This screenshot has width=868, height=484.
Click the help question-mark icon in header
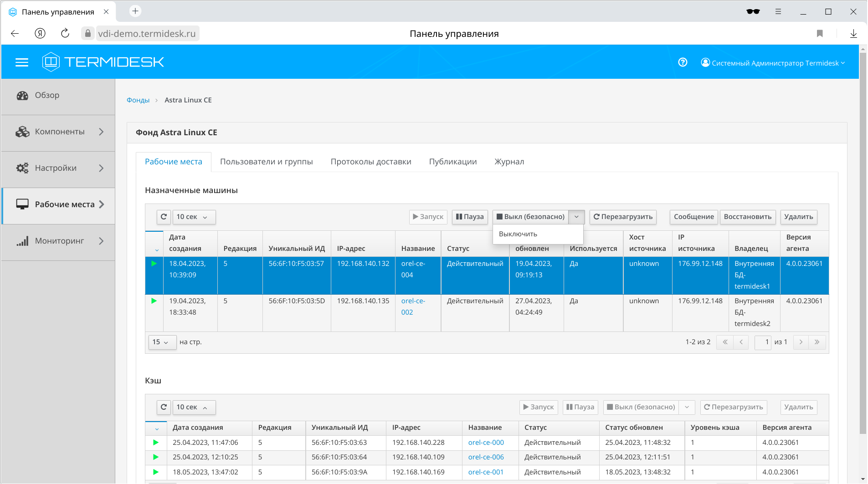pyautogui.click(x=682, y=62)
